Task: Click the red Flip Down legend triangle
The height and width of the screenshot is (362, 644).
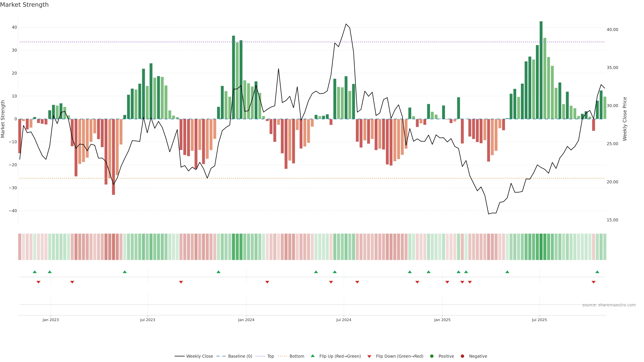Action: coord(369,356)
